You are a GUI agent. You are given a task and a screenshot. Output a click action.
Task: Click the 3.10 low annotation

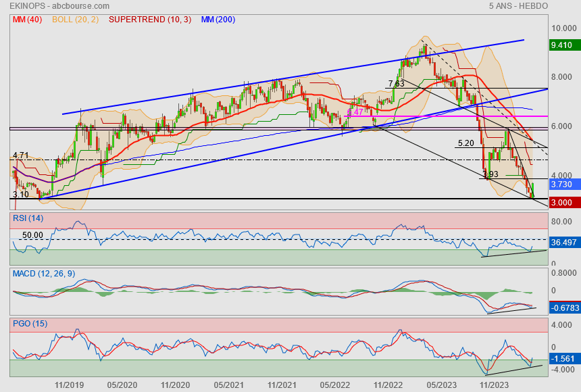click(x=21, y=195)
